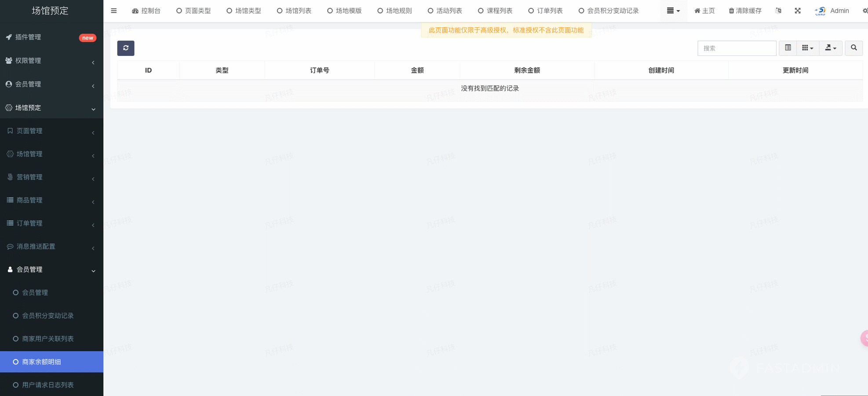Open the columns grid dropdown

807,48
